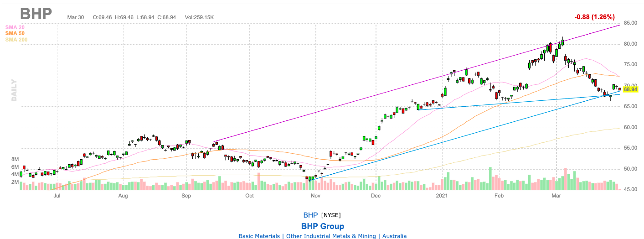Click the Vol:259.15K readout

click(x=200, y=17)
